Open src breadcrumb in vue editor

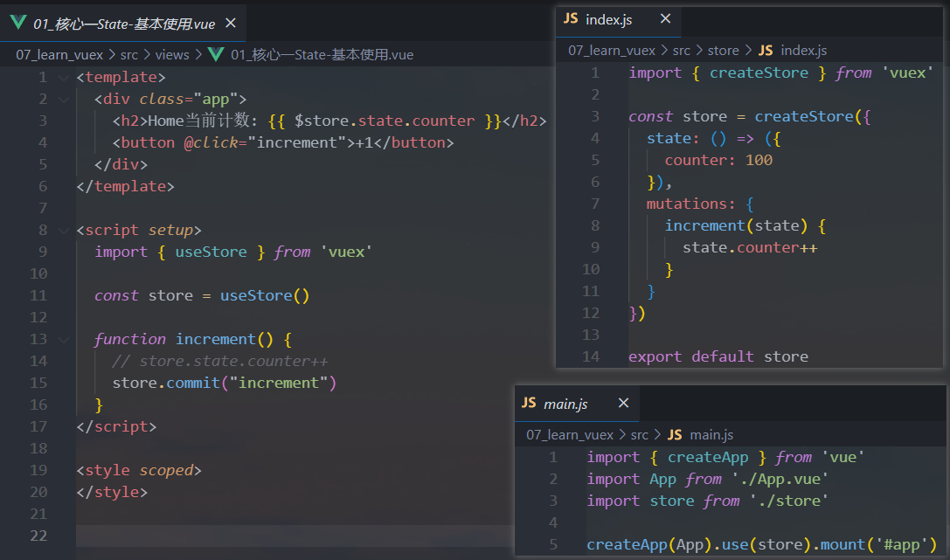[129, 54]
